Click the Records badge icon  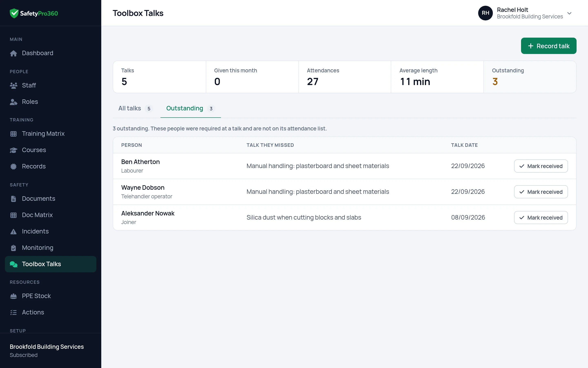(x=14, y=166)
